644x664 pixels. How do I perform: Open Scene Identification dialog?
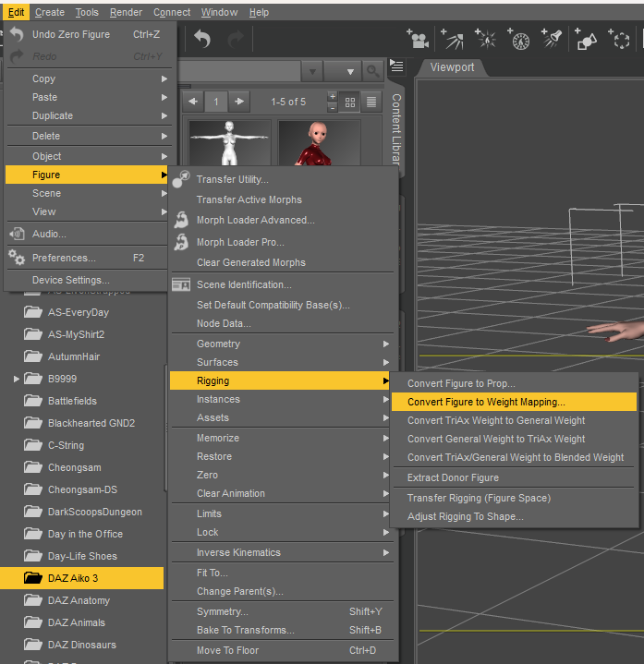244,284
